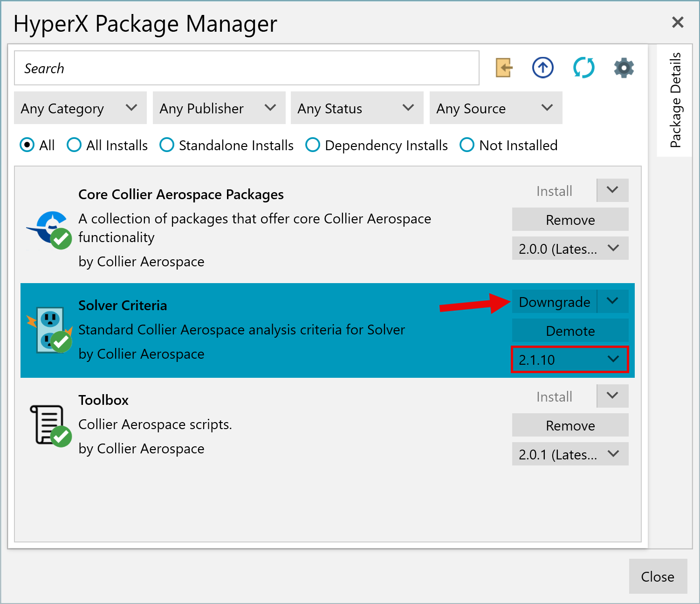Click 'by Collier Aerospace' under Solver Criteria

pos(141,354)
